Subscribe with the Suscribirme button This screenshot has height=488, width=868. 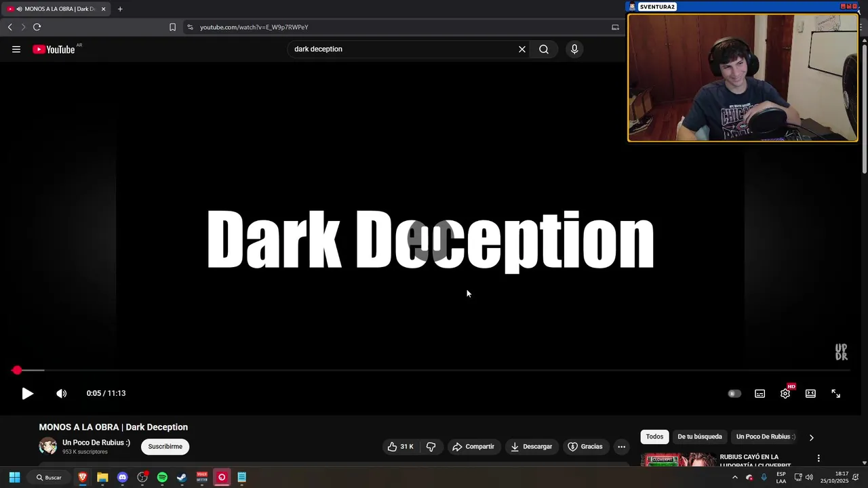click(165, 447)
